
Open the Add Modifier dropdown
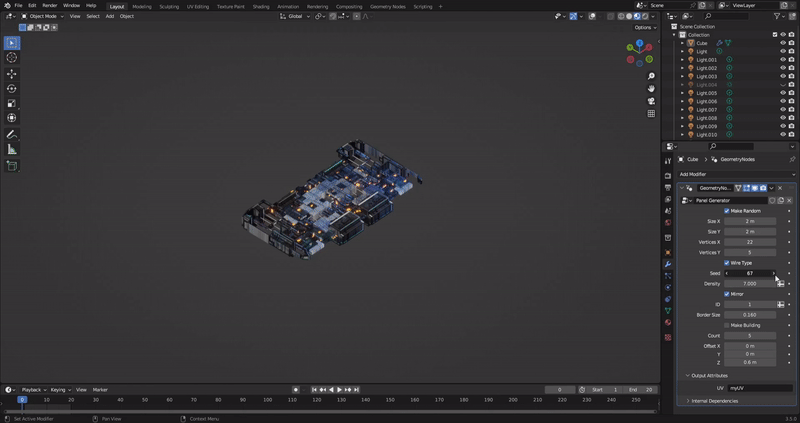click(x=736, y=174)
